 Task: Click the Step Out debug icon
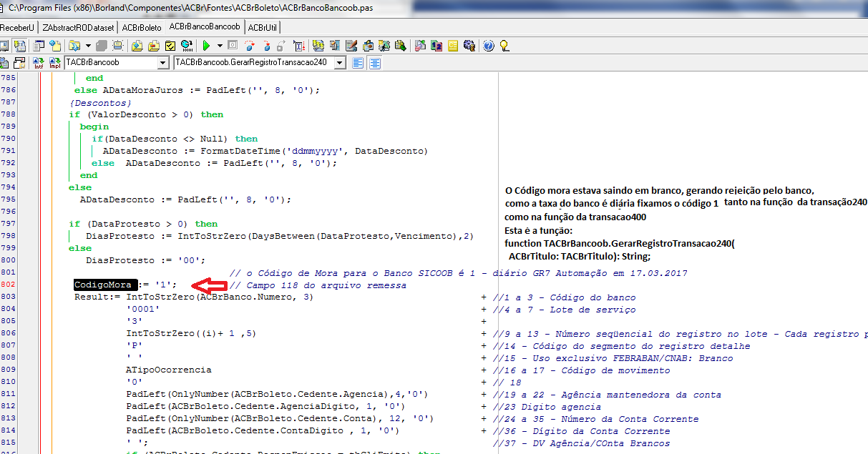281,46
